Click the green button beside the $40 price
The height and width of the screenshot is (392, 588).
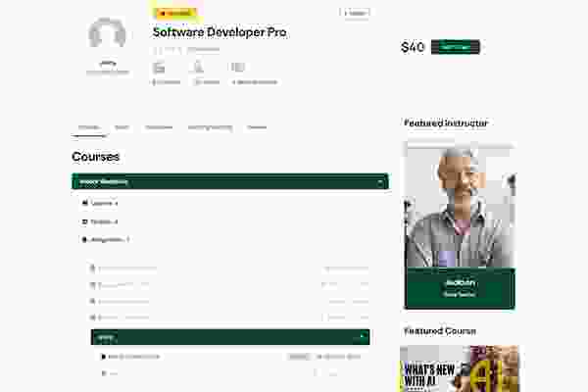pos(456,47)
